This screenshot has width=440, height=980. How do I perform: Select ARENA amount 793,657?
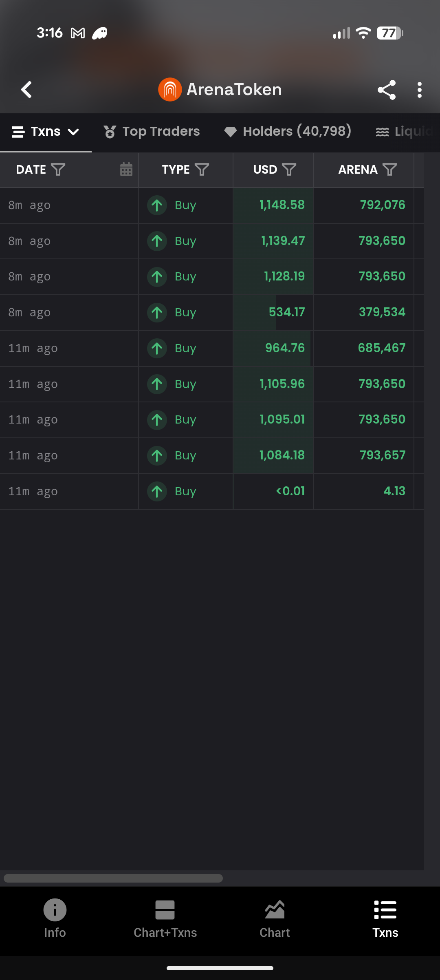pos(383,455)
